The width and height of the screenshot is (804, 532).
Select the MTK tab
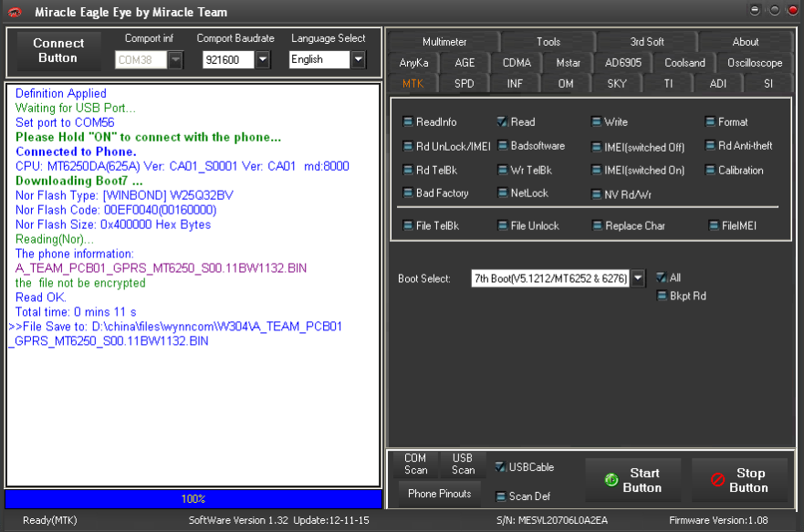pos(412,84)
